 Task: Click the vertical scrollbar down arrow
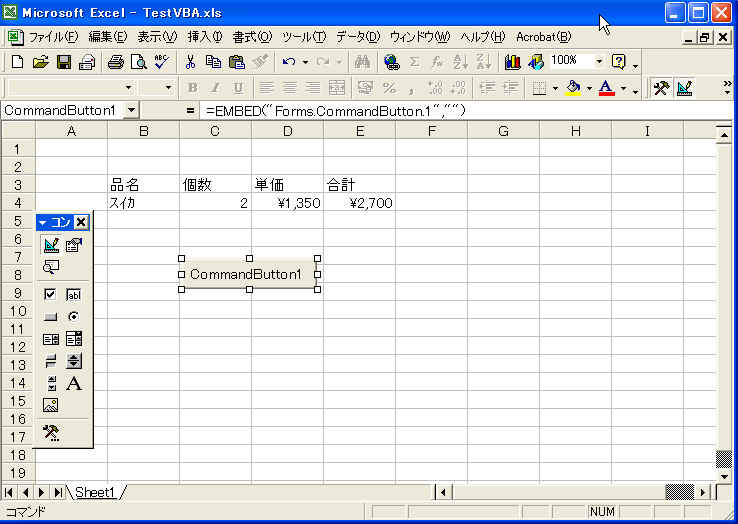point(725,476)
